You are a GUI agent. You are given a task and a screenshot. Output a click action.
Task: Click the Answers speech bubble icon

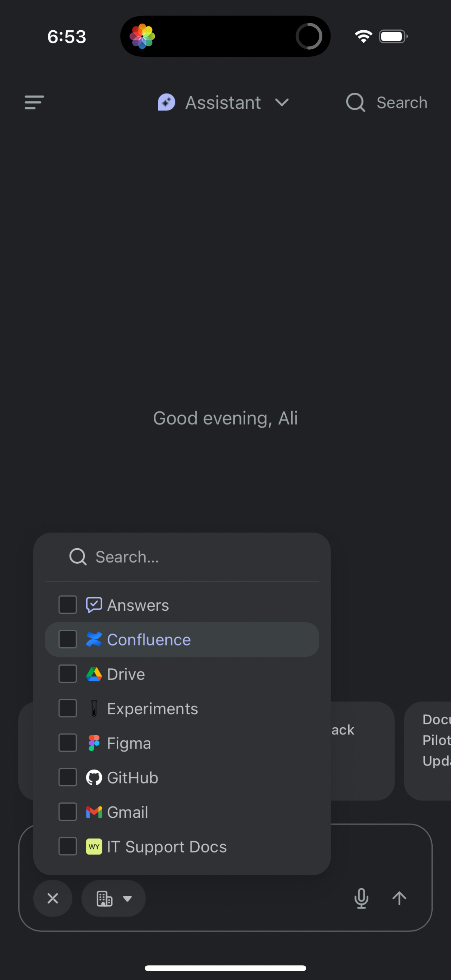(x=93, y=604)
